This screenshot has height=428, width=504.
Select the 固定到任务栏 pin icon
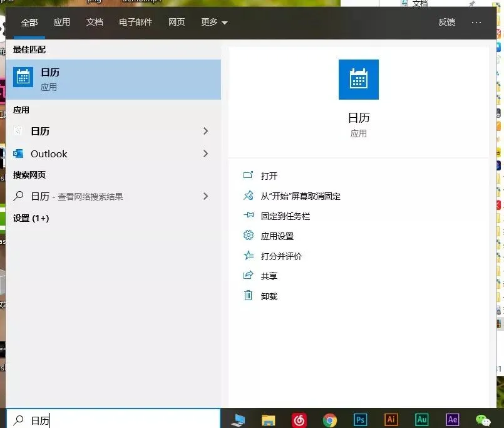[248, 216]
